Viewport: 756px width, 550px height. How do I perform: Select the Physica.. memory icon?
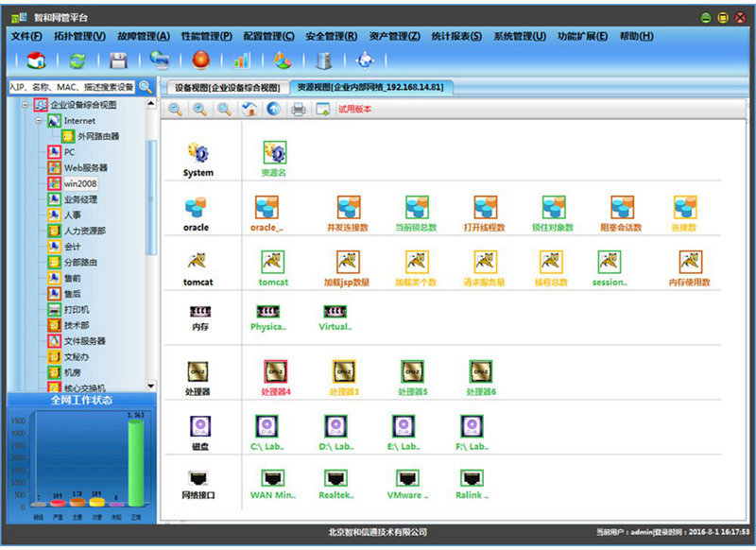[x=267, y=312]
